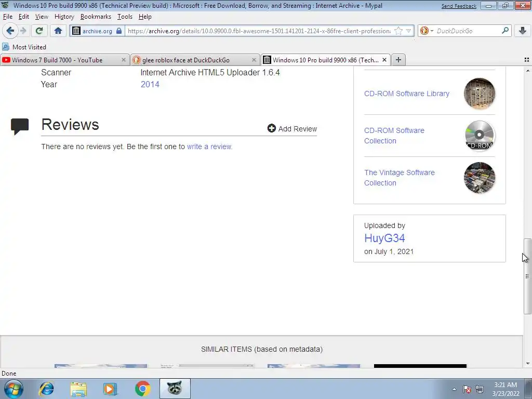Select the Windows 10 Pro build 9900 tab
This screenshot has width=532, height=399.
(325, 60)
